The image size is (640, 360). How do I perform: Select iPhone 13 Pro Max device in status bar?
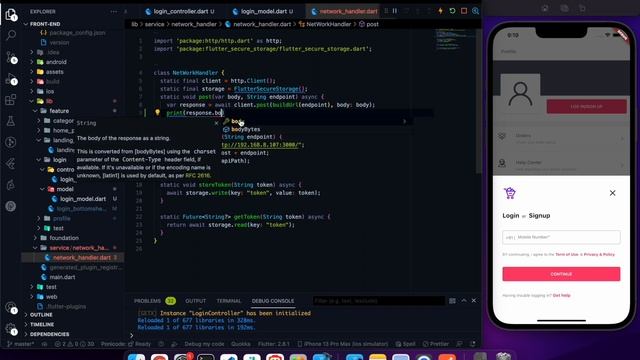click(343, 344)
